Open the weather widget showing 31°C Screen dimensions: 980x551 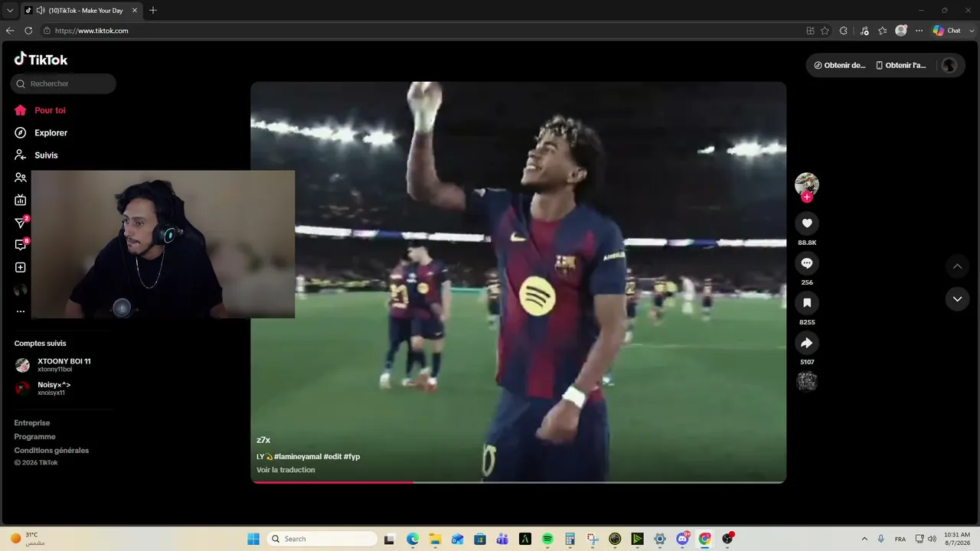point(28,539)
